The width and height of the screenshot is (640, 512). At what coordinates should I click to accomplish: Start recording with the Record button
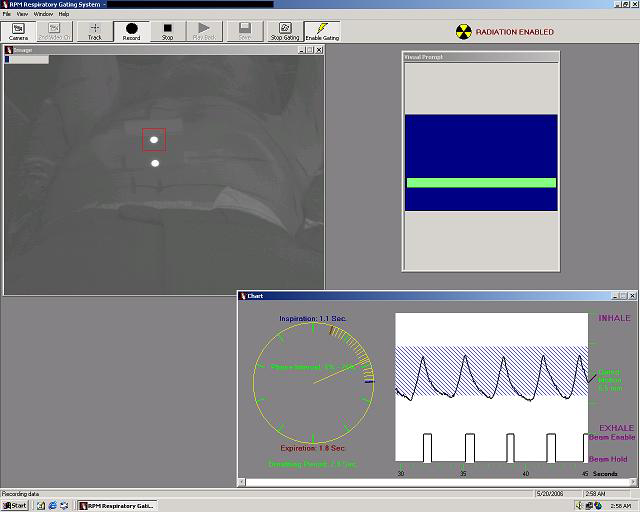131,31
